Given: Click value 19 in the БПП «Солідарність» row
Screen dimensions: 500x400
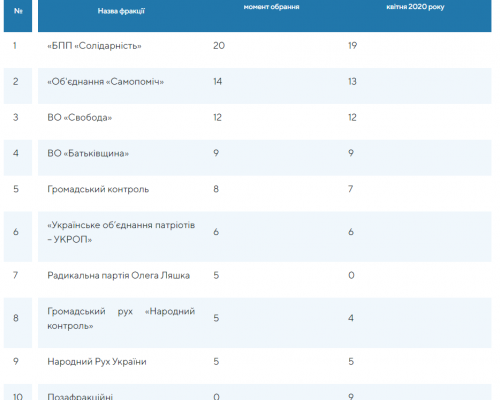Looking at the screenshot, I should coord(352,46).
